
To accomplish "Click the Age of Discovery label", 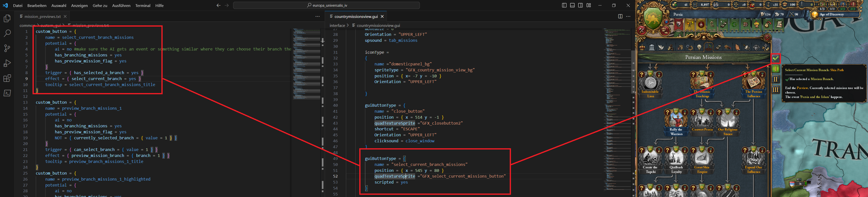I will tap(832, 14).
